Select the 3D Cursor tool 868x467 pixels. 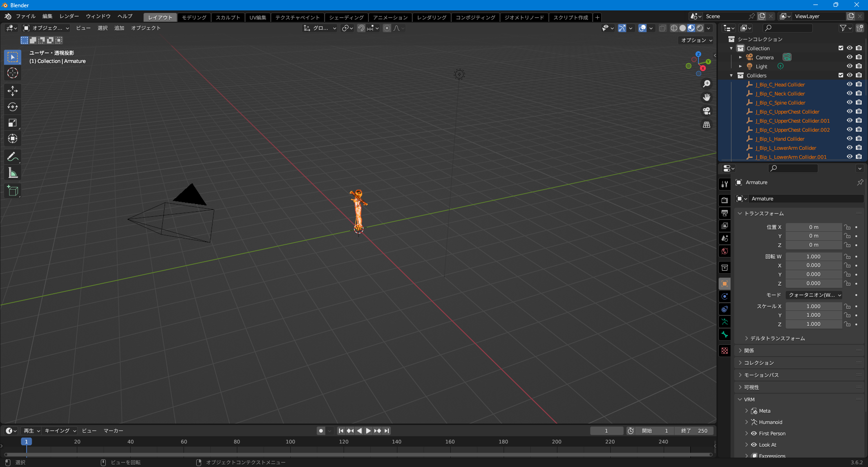pyautogui.click(x=13, y=73)
